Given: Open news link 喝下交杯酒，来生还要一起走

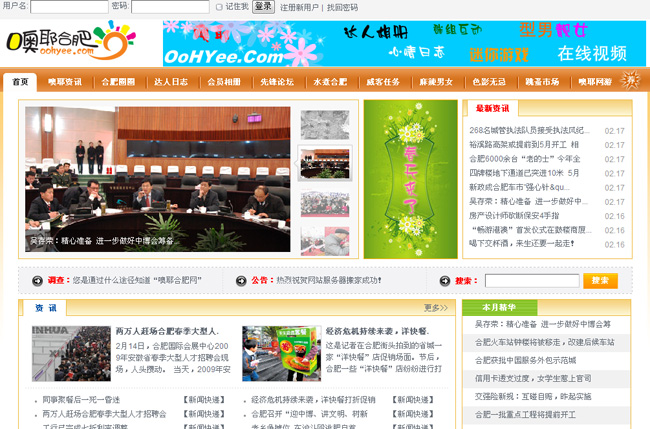Looking at the screenshot, I should [x=521, y=244].
